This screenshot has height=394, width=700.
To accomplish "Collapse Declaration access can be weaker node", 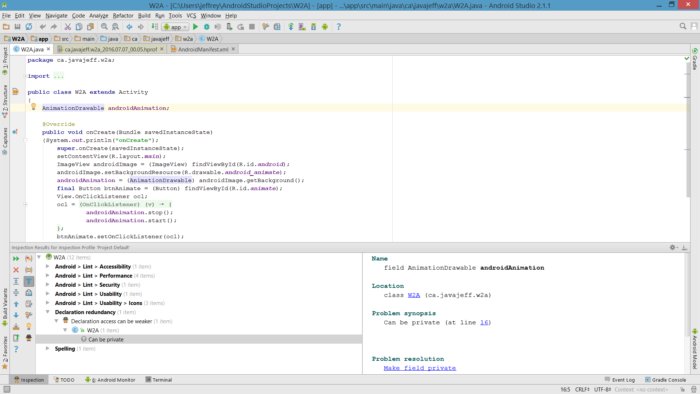I will pos(57,321).
